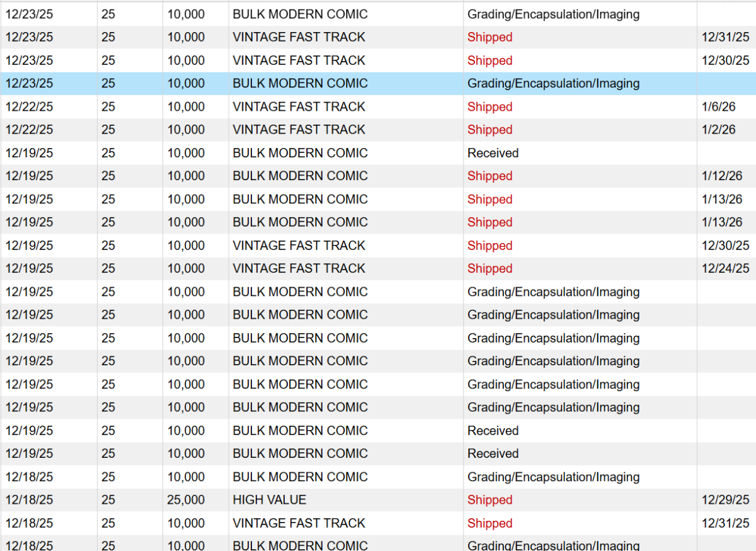Click the HIGH VALUE service cell
Image resolution: width=756 pixels, height=551 pixels.
[x=270, y=500]
